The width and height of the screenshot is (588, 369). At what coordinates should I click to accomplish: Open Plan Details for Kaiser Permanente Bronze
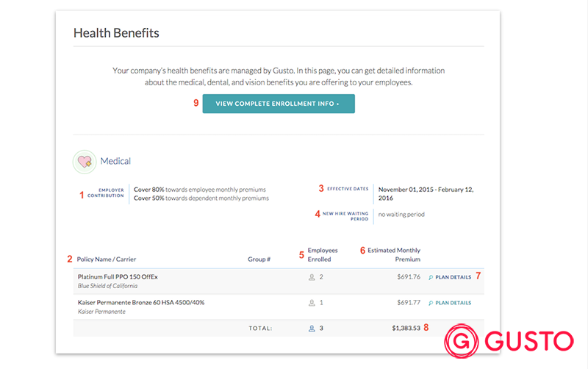pyautogui.click(x=453, y=303)
